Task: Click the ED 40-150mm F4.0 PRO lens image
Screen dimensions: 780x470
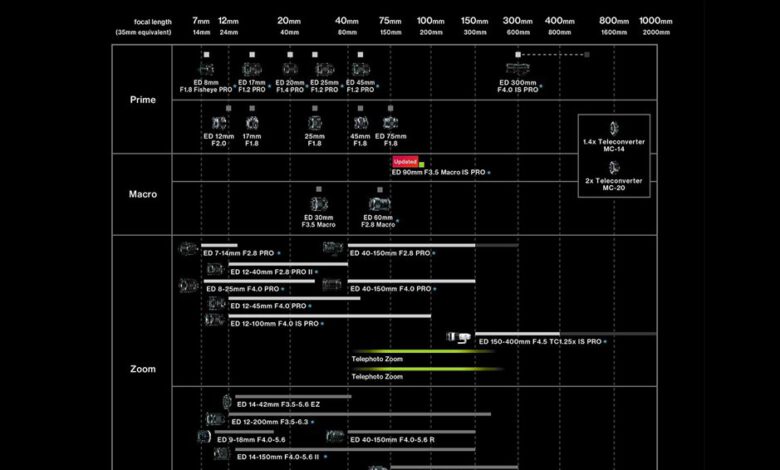Action: click(x=331, y=284)
